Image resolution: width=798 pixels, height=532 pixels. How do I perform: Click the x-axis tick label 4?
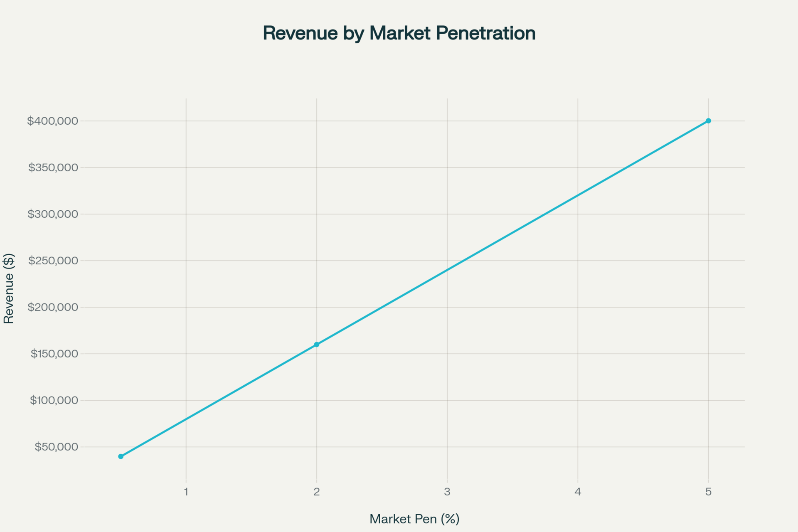tap(578, 492)
